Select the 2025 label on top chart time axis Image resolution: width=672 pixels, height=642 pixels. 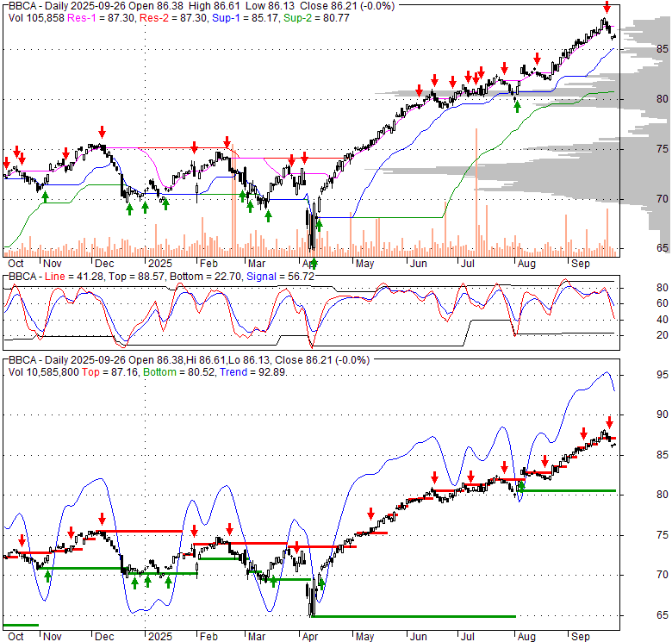pos(160,263)
